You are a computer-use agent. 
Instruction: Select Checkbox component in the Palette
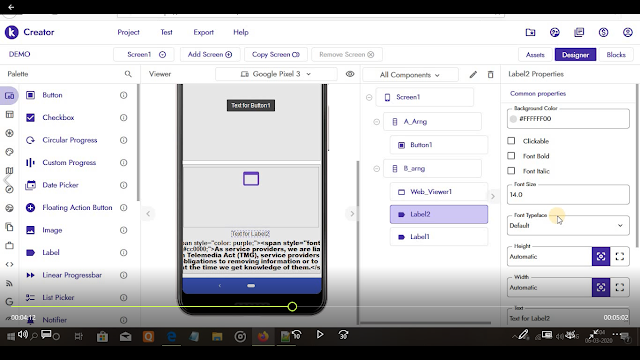tap(58, 118)
